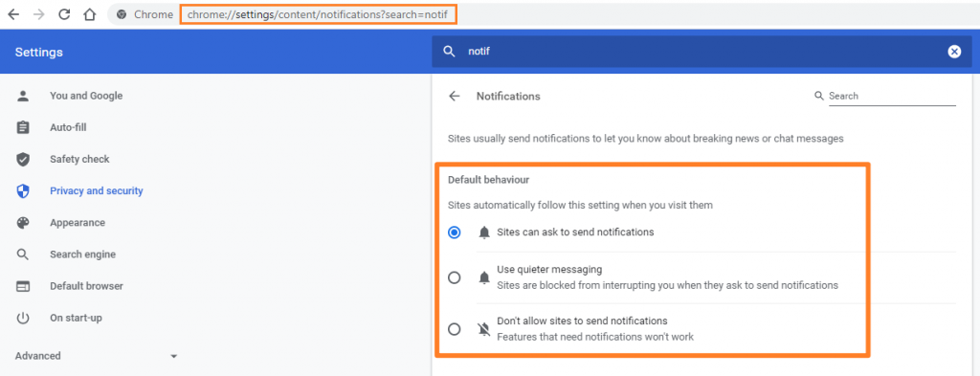
Task: Click Don't allow sites to send notifications label
Action: [583, 321]
